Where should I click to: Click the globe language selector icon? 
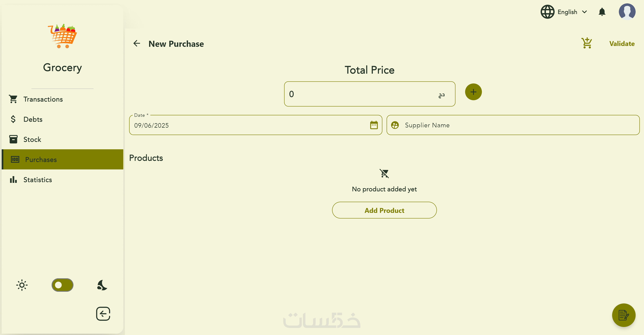548,12
